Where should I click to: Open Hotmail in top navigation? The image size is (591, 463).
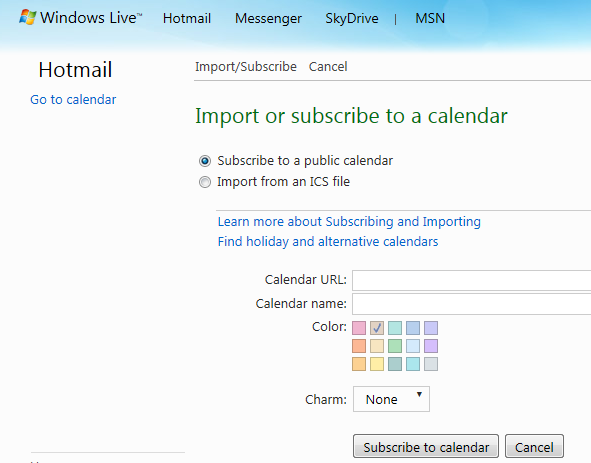pyautogui.click(x=187, y=18)
